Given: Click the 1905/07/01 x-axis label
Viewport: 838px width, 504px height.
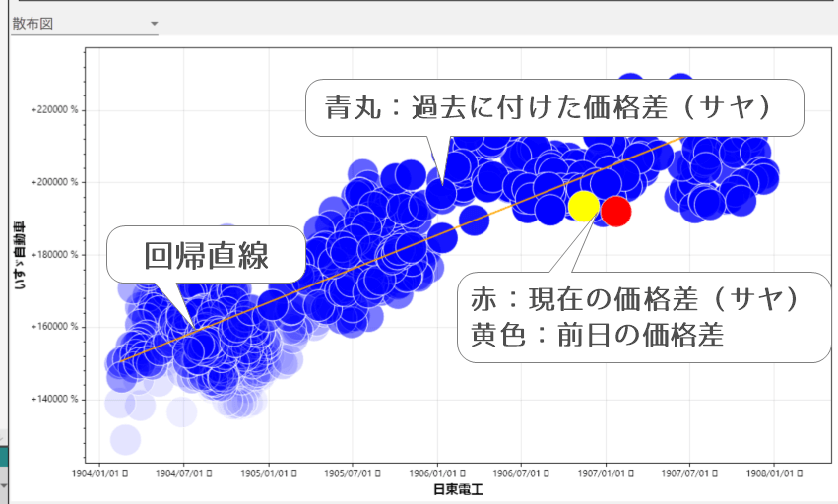Looking at the screenshot, I should click(353, 473).
